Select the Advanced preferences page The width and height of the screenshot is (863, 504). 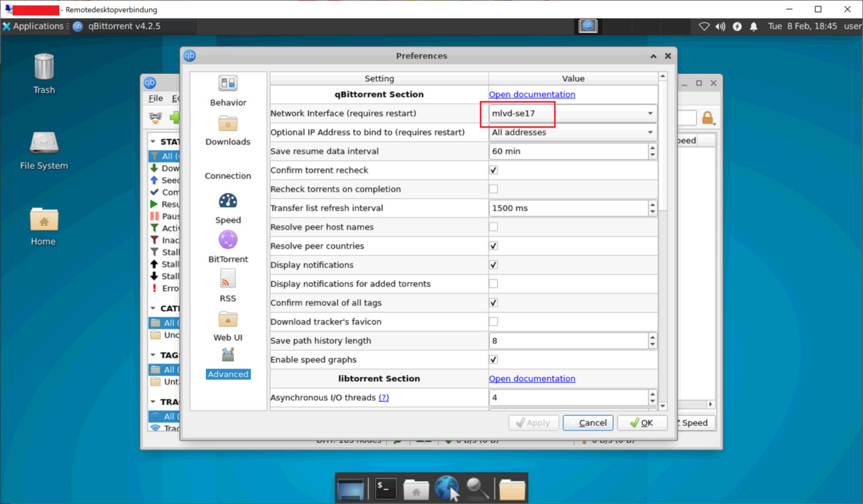228,364
